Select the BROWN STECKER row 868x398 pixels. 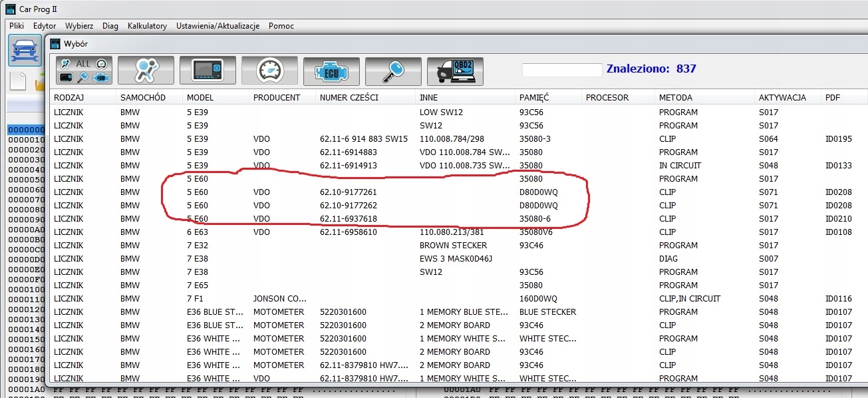click(459, 245)
